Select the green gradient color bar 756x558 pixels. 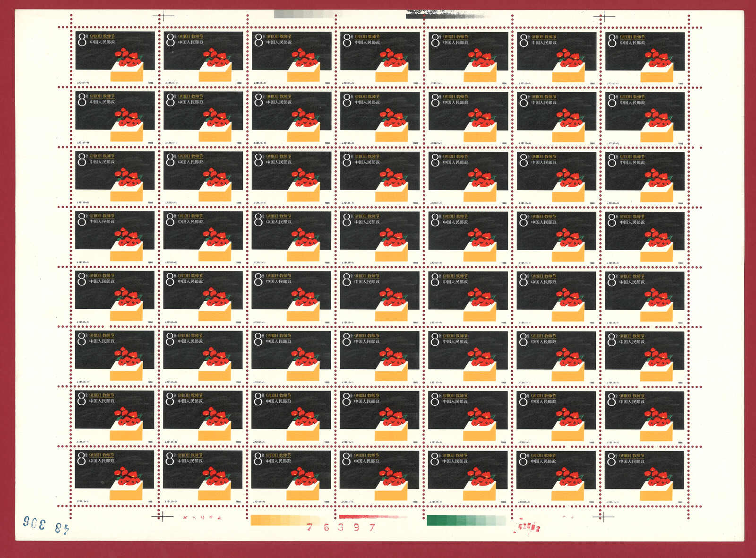466,521
